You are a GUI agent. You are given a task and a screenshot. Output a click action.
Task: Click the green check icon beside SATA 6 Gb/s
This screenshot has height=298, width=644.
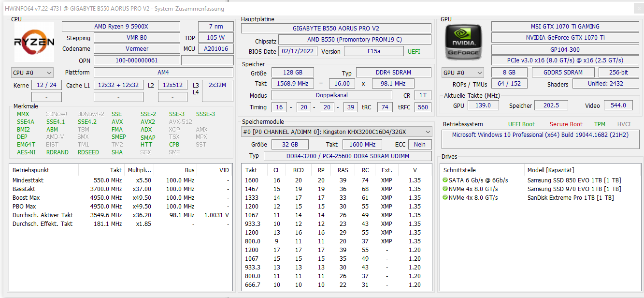445,180
